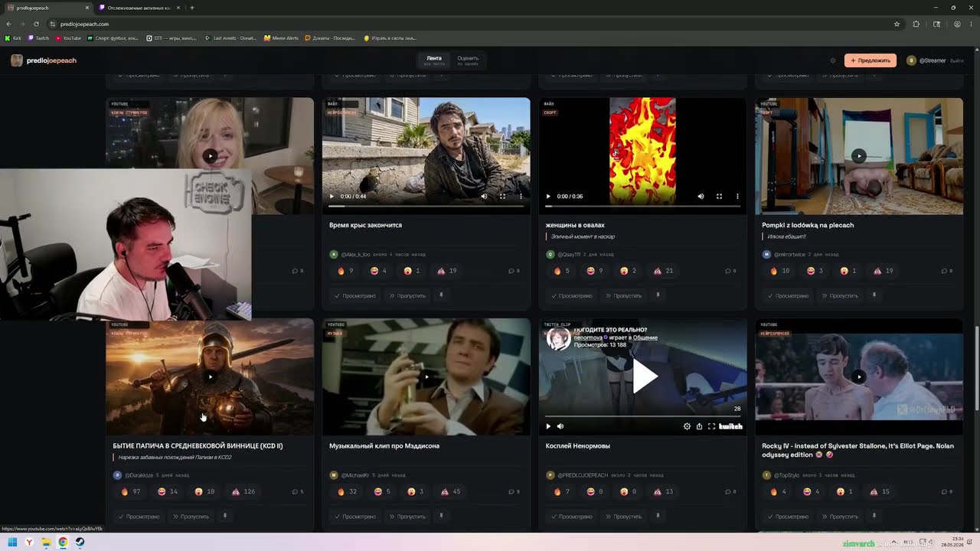Mark 'Музыкальный клип про Мэддисона' as Просмотрено
This screenshot has width=980, height=551.
tap(355, 517)
